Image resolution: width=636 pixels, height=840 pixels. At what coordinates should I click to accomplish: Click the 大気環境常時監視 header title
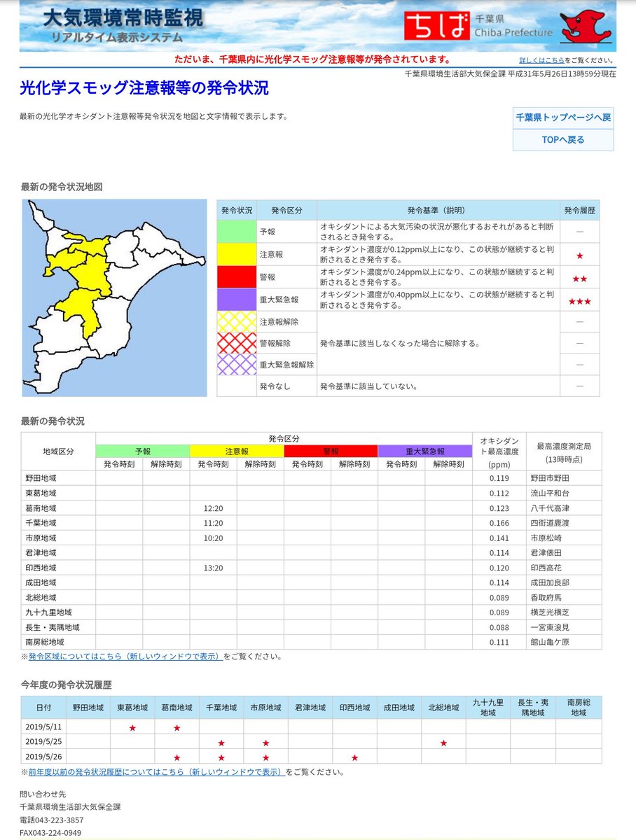(x=123, y=18)
